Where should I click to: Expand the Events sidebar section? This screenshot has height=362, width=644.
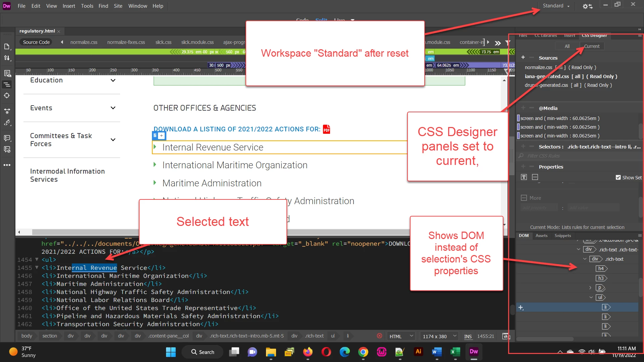113,108
